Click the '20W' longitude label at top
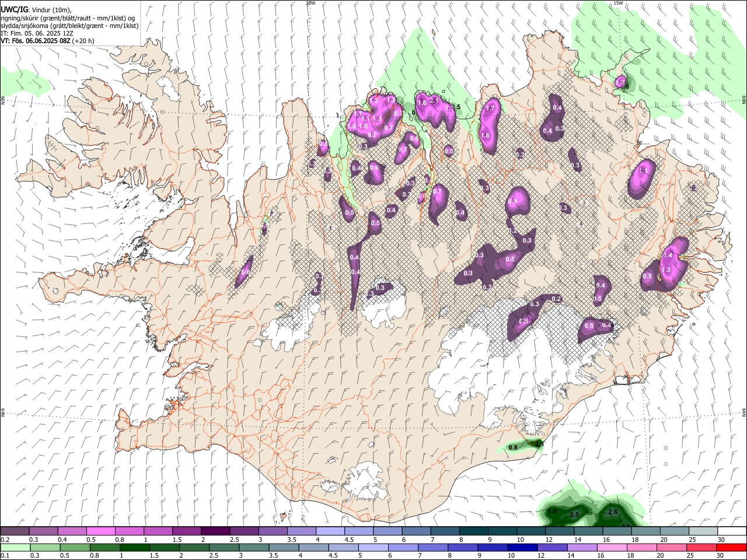This screenshot has height=560, width=747. tap(310, 3)
